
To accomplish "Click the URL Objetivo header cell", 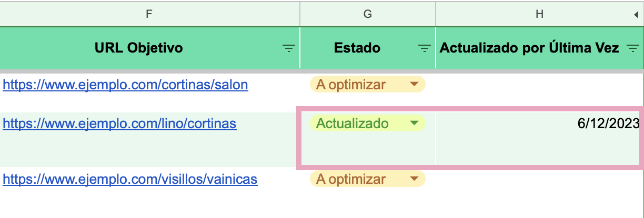I will [139, 48].
